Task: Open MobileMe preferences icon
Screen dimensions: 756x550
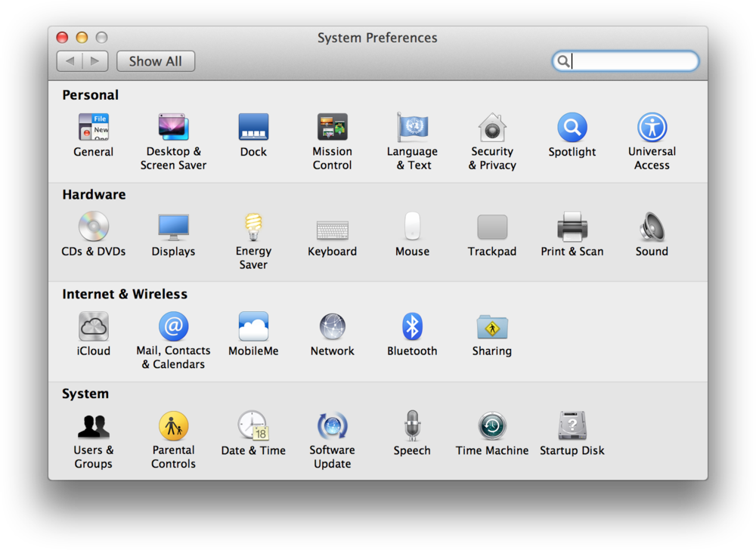Action: 253,326
